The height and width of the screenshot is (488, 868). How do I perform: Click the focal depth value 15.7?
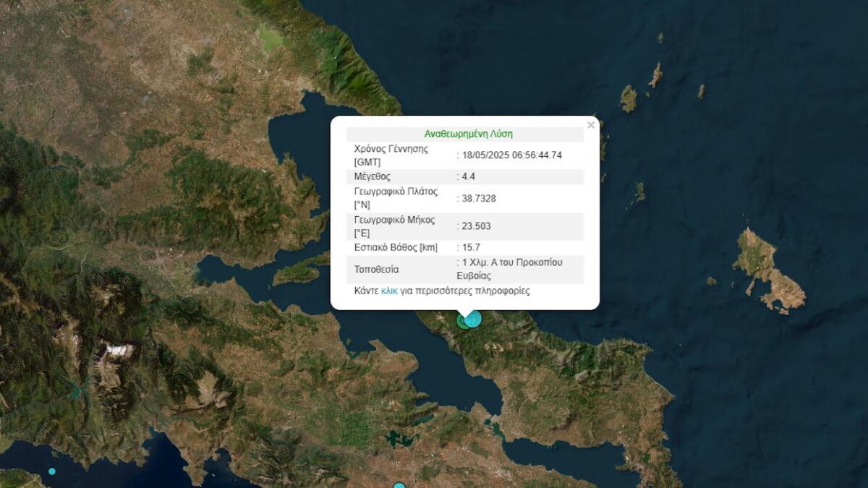pos(471,247)
